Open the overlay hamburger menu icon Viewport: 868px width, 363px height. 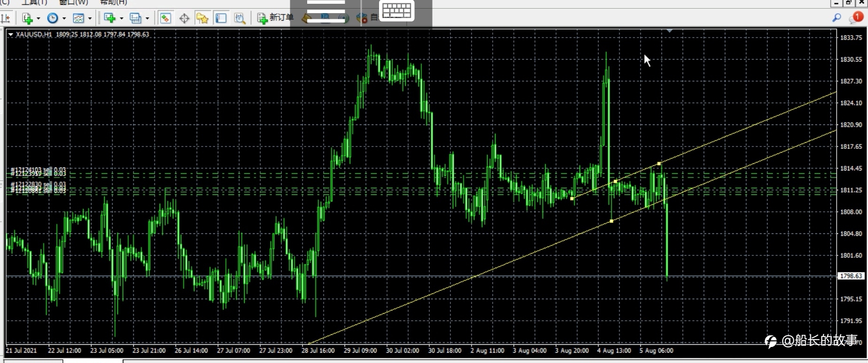(325, 11)
